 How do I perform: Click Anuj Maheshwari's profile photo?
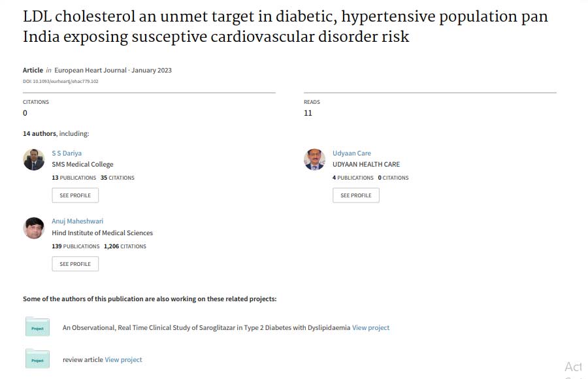pyautogui.click(x=34, y=228)
